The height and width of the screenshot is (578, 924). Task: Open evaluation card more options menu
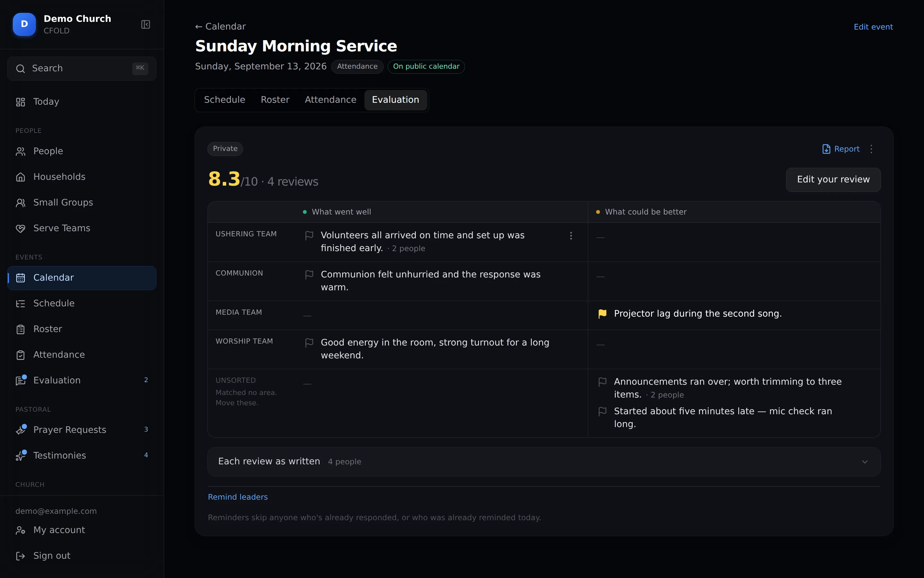pos(871,149)
